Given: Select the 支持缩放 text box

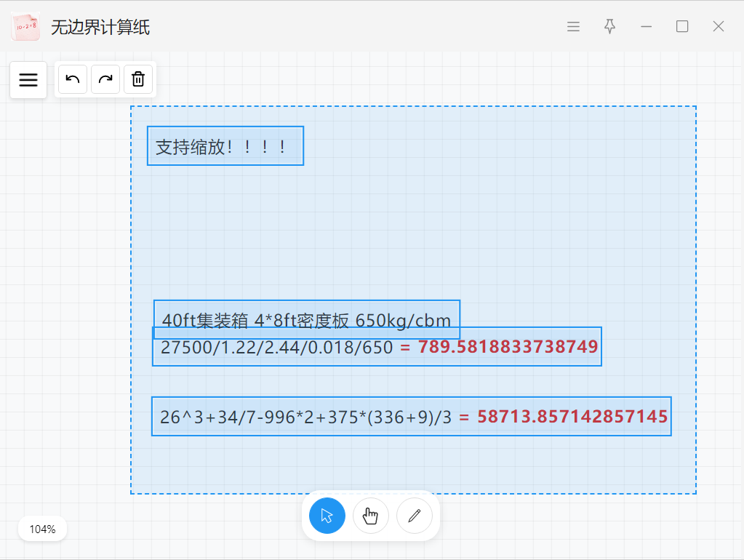Looking at the screenshot, I should point(225,146).
